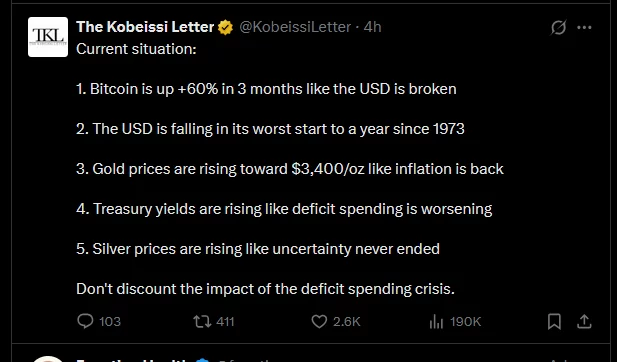Share the post with the upload arrow icon
Viewport: 617px width, 362px height.
(x=584, y=321)
